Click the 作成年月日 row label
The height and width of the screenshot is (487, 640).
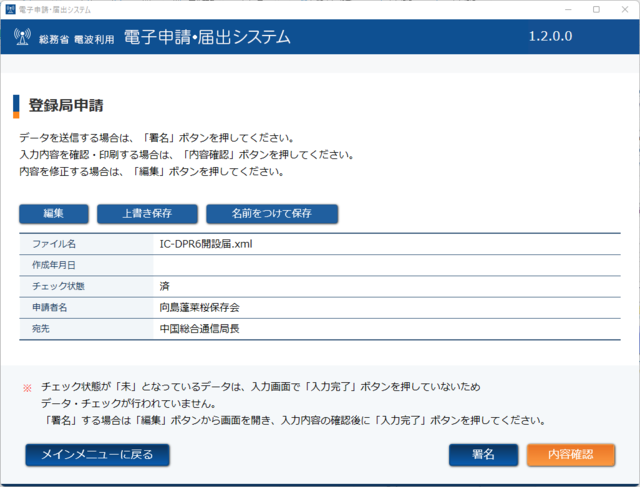tap(54, 265)
